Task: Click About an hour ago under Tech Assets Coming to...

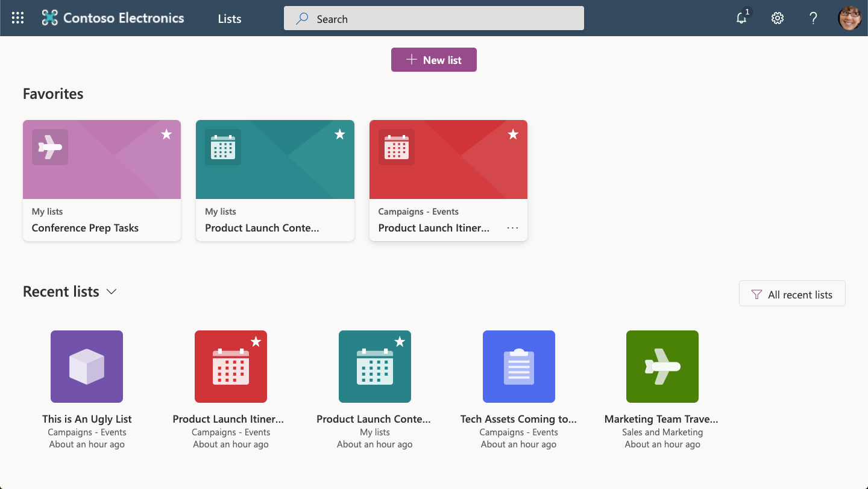Action: [519, 444]
